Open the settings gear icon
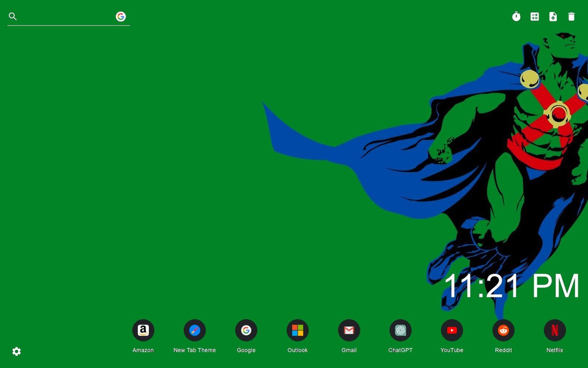The height and width of the screenshot is (368, 588). pyautogui.click(x=17, y=351)
